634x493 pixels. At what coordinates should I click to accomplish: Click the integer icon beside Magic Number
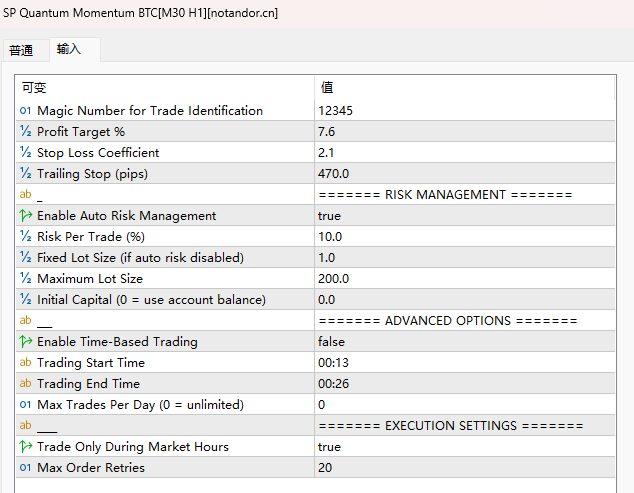(x=25, y=110)
